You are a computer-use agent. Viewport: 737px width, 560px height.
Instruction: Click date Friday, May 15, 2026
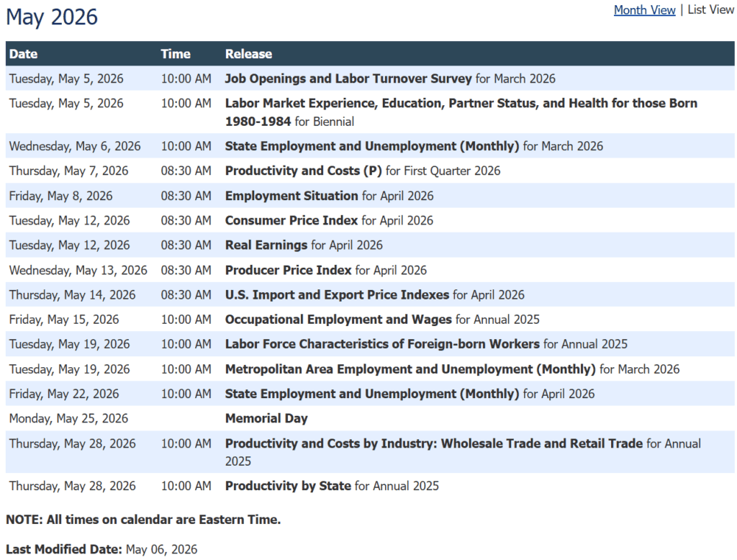click(64, 320)
